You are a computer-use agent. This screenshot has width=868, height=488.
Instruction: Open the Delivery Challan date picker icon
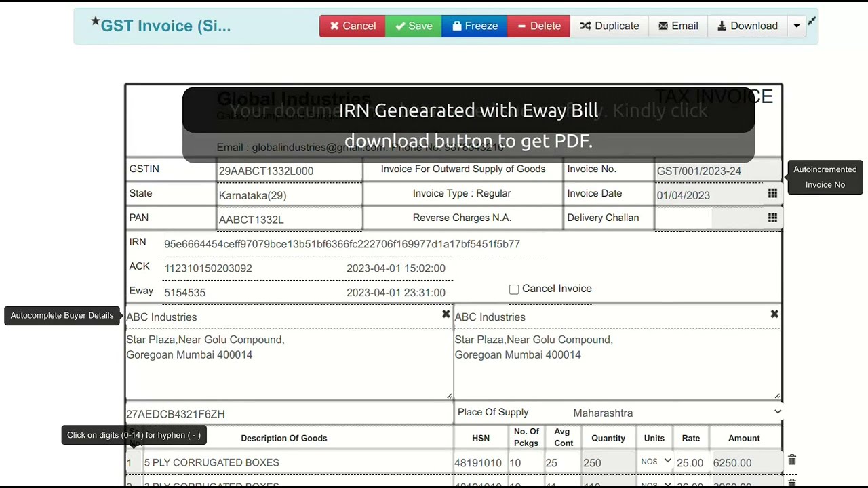[772, 218]
